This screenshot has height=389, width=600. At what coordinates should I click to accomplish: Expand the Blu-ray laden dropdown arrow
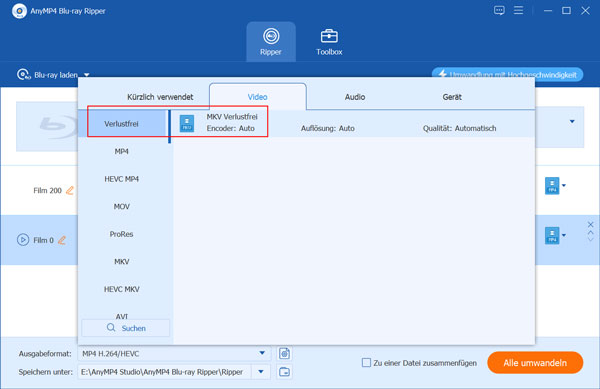pos(86,75)
